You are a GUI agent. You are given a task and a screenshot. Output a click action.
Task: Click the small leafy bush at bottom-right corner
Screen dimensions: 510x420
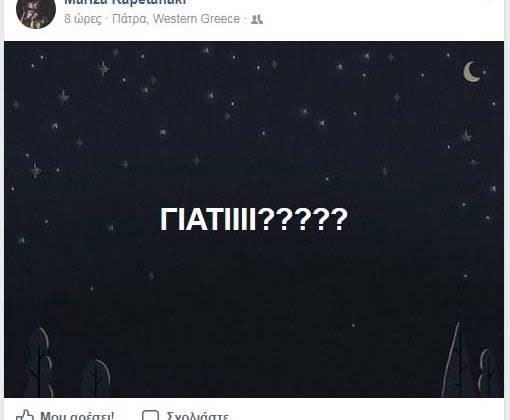tap(487, 373)
